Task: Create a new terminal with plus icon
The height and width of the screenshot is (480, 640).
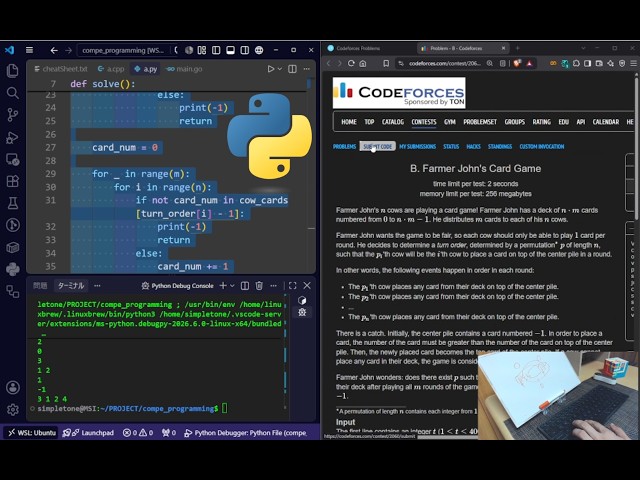Action: 223,286
